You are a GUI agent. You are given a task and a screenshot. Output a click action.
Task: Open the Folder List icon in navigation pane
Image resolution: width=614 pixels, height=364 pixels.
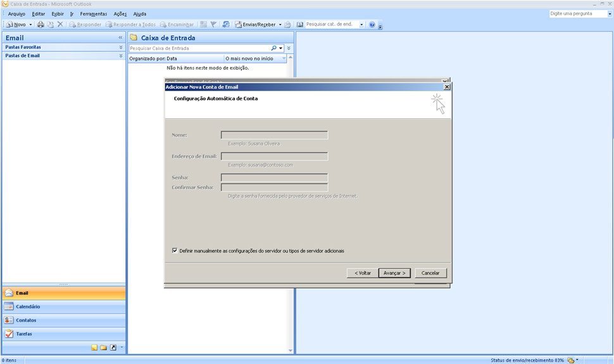(104, 348)
